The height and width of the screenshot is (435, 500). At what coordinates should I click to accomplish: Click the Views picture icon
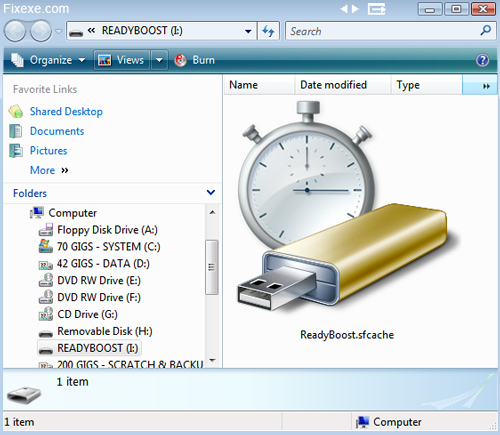pos(105,60)
